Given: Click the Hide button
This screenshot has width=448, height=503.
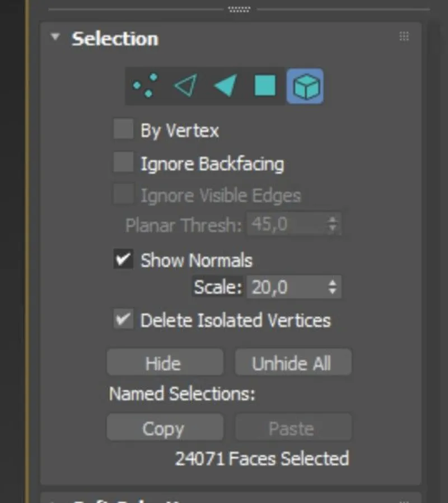Looking at the screenshot, I should [x=164, y=362].
